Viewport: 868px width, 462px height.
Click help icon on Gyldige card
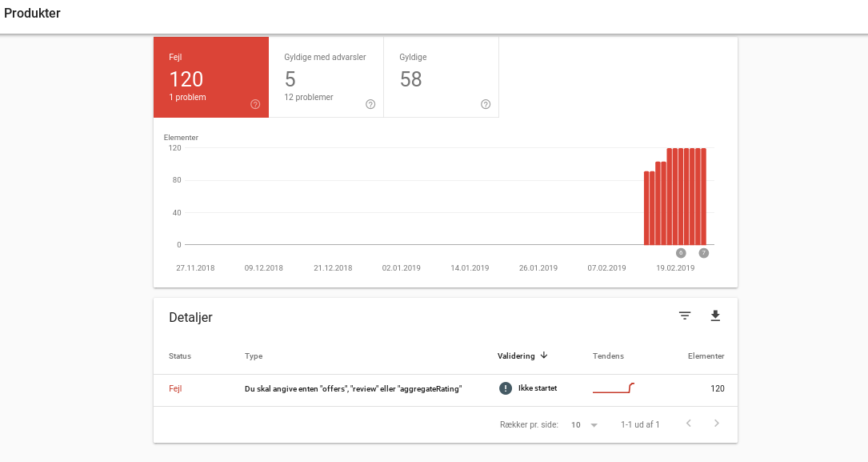click(486, 104)
